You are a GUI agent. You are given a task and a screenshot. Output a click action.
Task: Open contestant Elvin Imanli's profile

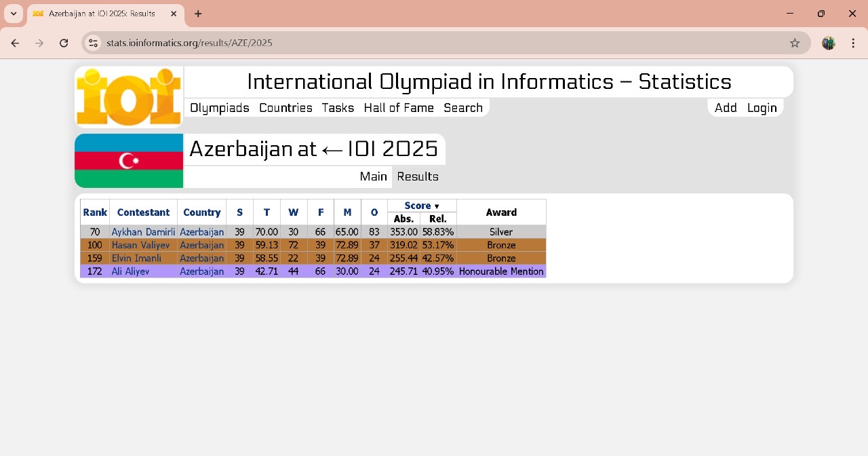click(136, 259)
